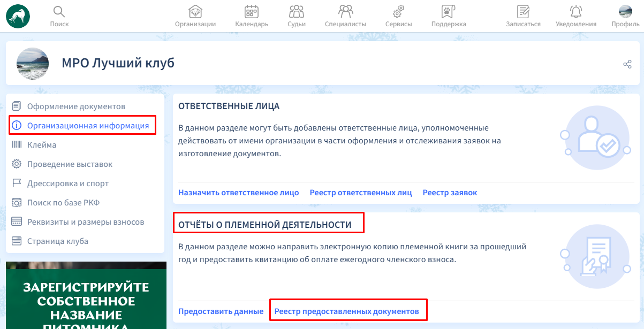Open the Организации section icon

pos(195,11)
